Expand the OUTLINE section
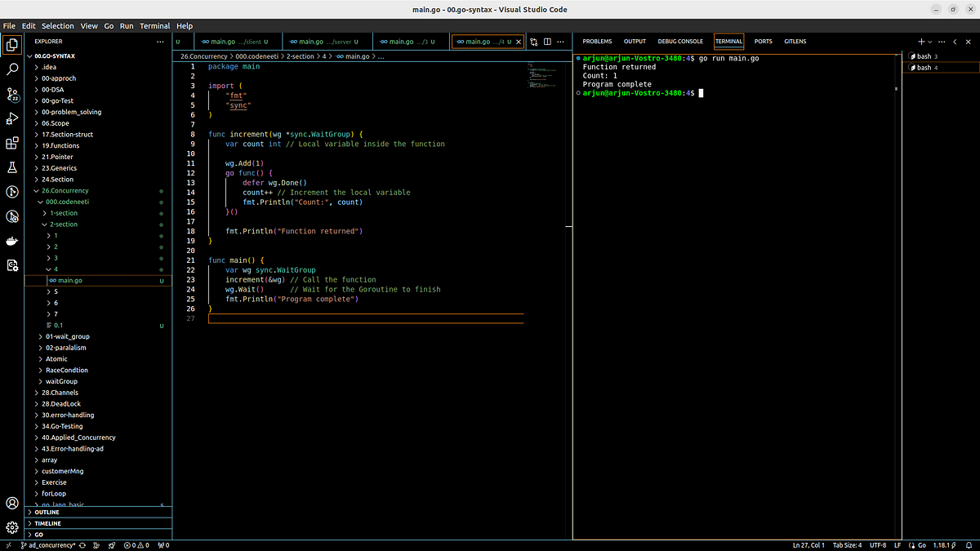980x551 pixels. (x=47, y=512)
